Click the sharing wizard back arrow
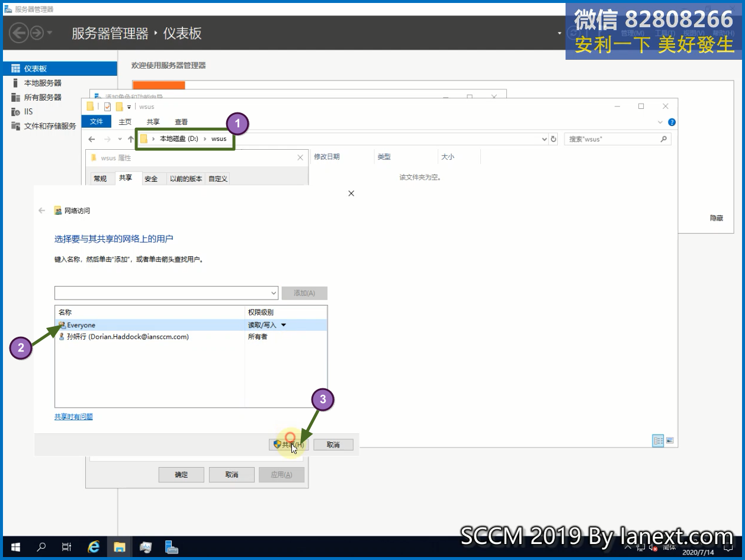 (x=41, y=210)
